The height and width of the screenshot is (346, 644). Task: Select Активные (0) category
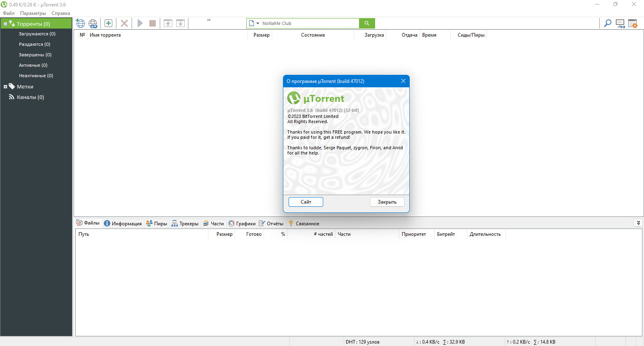point(33,66)
